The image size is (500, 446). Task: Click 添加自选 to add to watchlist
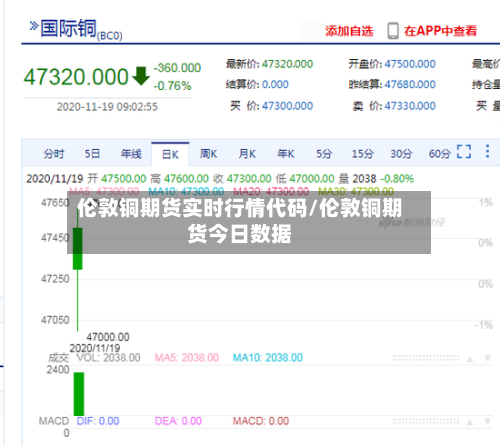(x=349, y=31)
